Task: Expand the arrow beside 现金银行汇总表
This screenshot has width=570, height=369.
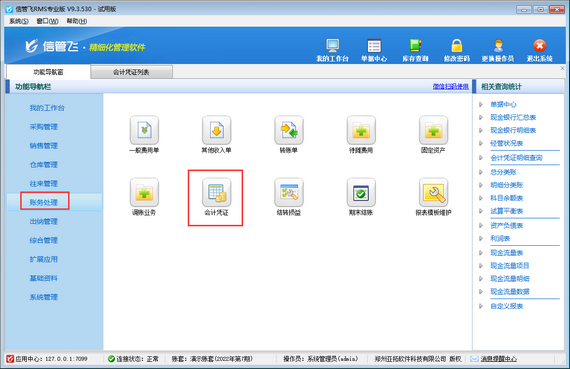Action: coord(481,117)
